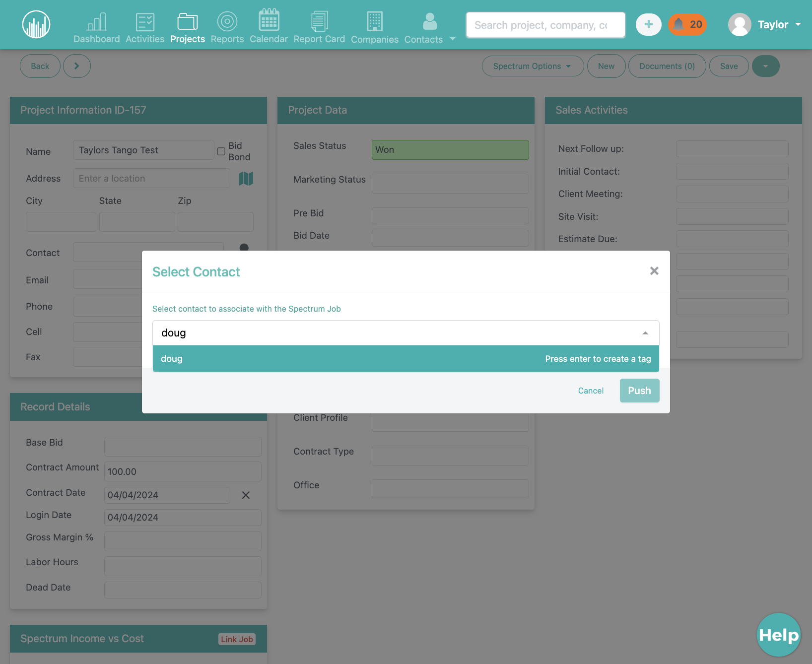The image size is (812, 664).
Task: Open Companies building icon
Action: point(375,21)
